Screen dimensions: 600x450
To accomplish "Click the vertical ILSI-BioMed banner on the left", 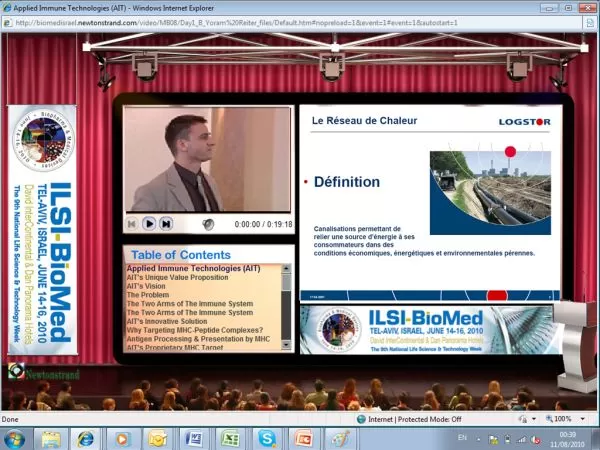I will click(42, 230).
